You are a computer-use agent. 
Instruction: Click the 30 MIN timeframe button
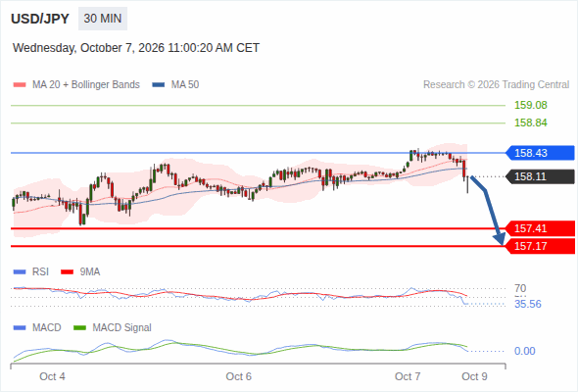pos(103,19)
